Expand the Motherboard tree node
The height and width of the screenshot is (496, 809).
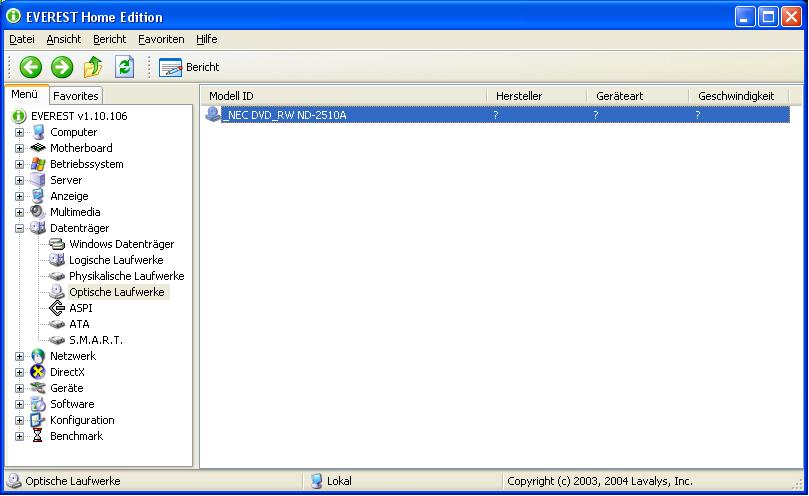tap(20, 149)
